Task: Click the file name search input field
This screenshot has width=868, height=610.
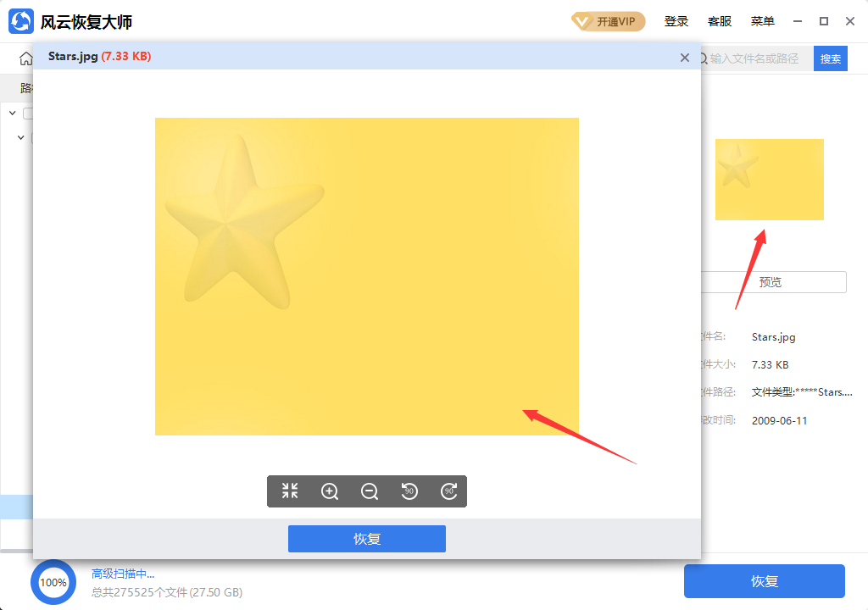Action: click(759, 58)
